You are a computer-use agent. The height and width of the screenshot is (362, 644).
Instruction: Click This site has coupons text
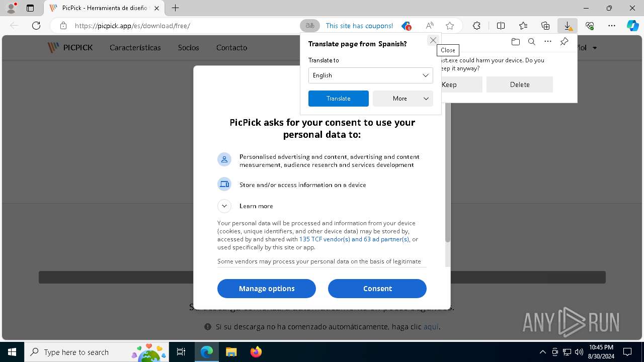tap(359, 26)
